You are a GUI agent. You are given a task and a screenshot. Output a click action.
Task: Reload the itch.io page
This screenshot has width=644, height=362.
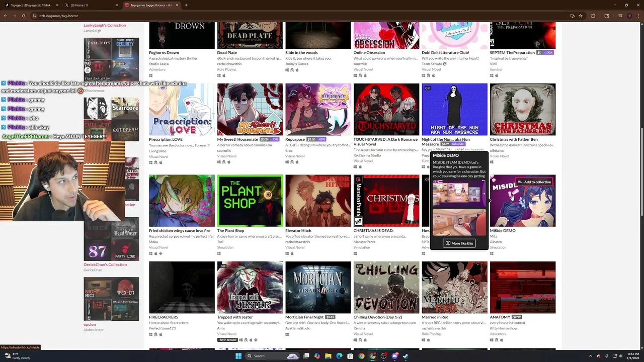click(23, 16)
